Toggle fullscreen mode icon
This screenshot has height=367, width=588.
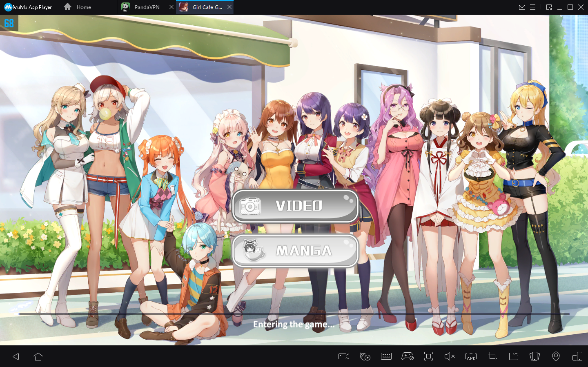[428, 356]
